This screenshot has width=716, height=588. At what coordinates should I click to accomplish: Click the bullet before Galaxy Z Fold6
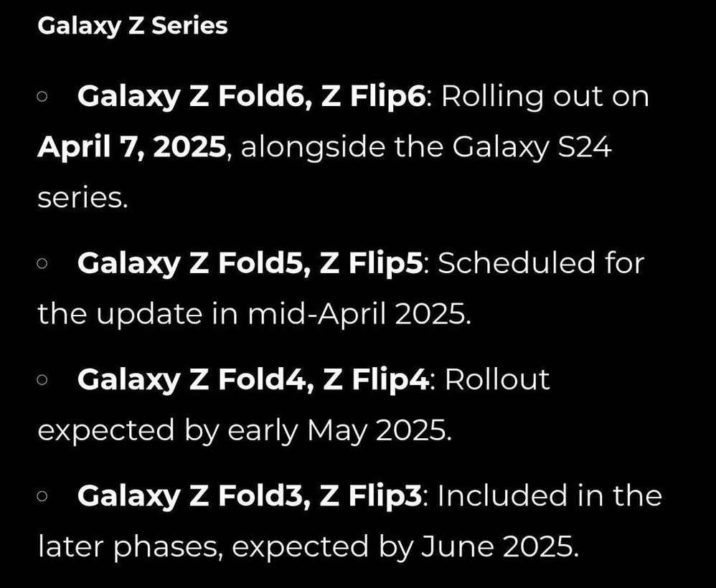coord(42,96)
